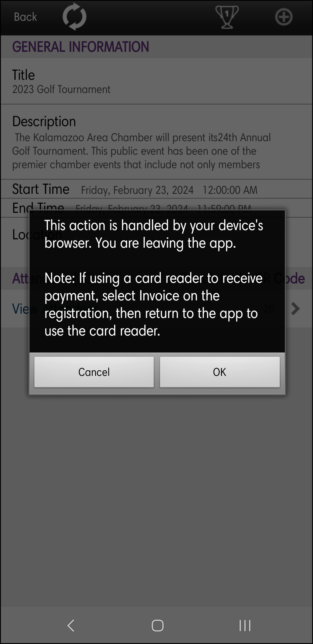313x644 pixels.
Task: Tap the refresh sync icon
Action: (x=74, y=16)
